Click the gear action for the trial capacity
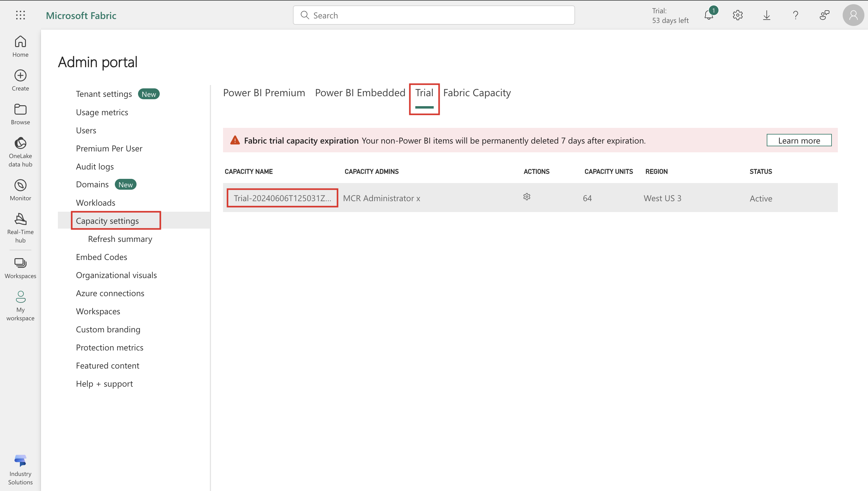Viewport: 868px width, 491px height. tap(527, 197)
